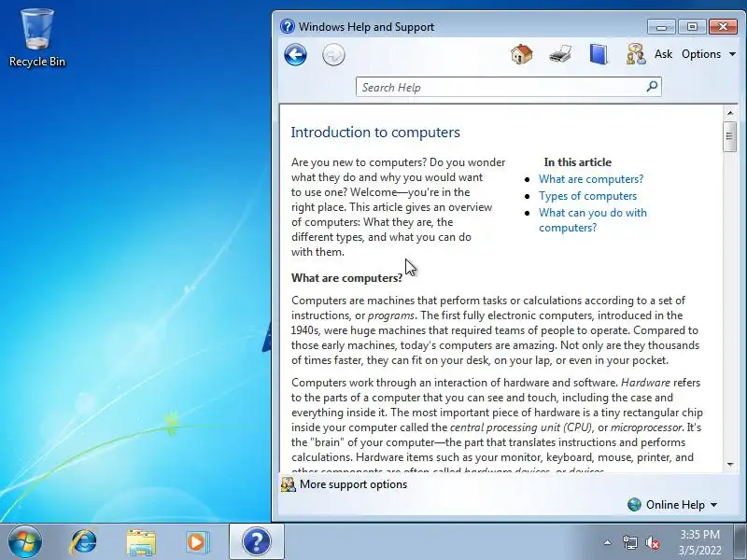
Task: Select the Recycle Bin desktop icon
Action: click(37, 38)
